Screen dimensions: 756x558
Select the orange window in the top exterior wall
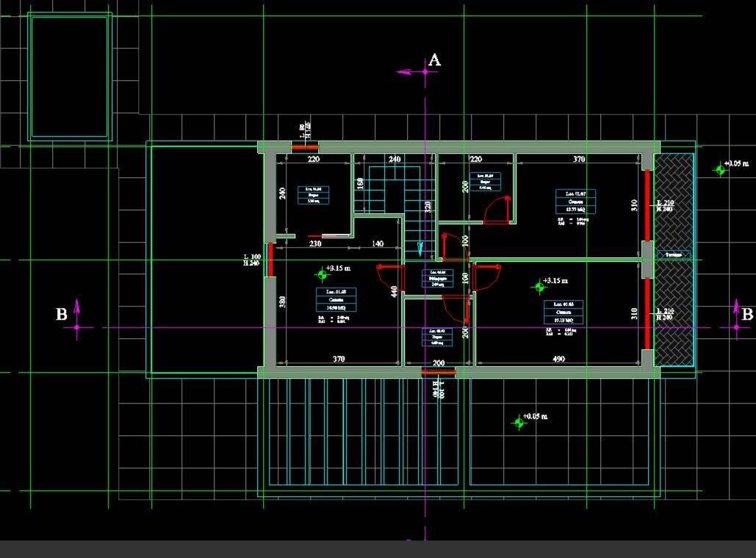coord(305,148)
